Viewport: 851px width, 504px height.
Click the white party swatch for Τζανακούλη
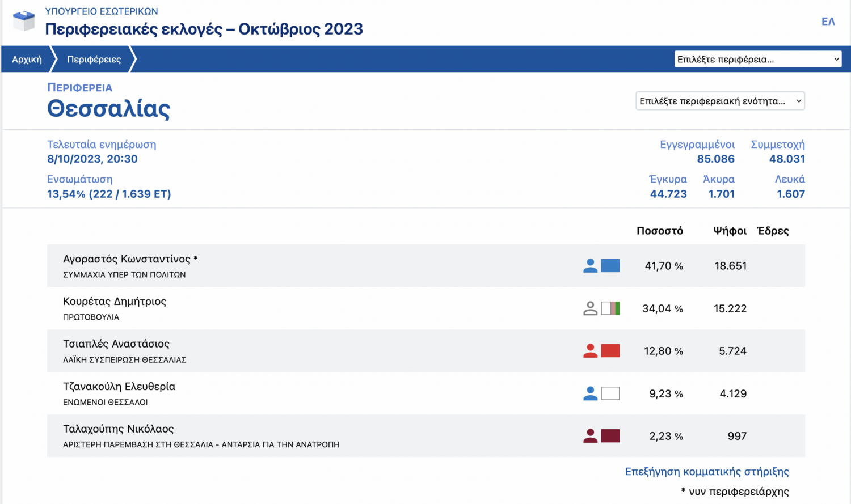pyautogui.click(x=610, y=393)
